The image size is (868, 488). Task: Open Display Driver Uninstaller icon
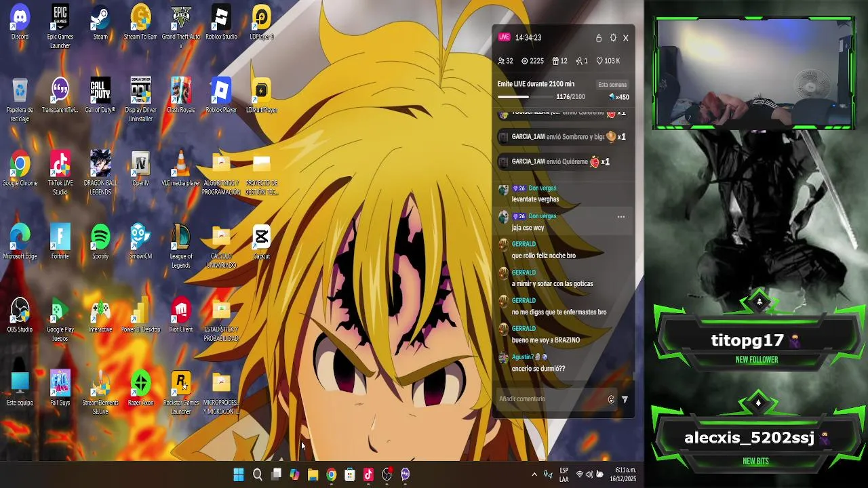(140, 100)
